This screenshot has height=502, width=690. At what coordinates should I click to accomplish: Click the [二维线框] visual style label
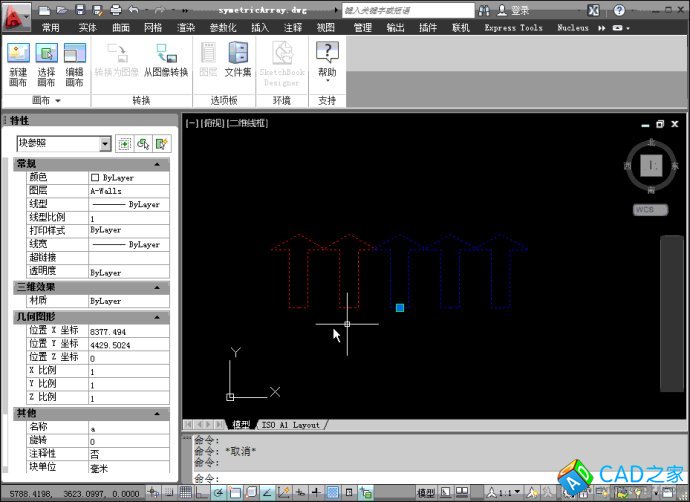click(247, 123)
